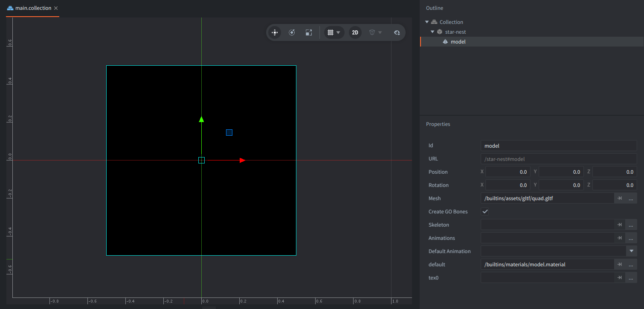The image size is (644, 309).
Task: Click the Rotation X value field
Action: coord(508,185)
